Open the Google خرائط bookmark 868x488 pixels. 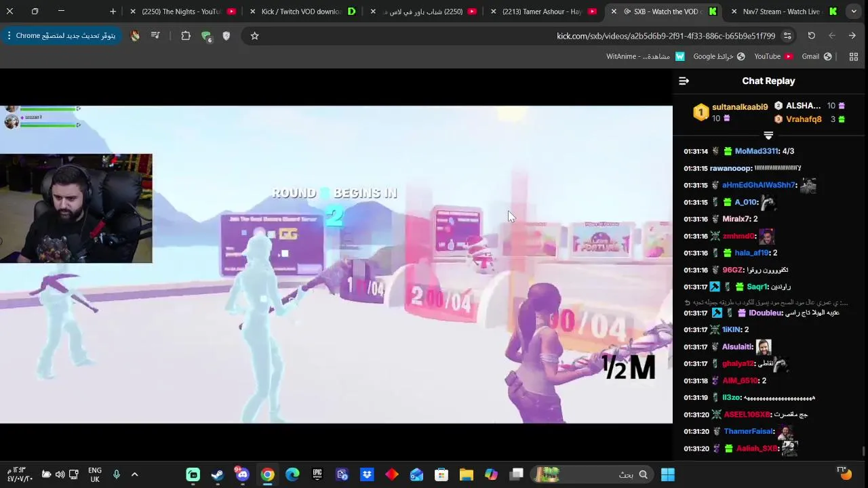pyautogui.click(x=719, y=57)
